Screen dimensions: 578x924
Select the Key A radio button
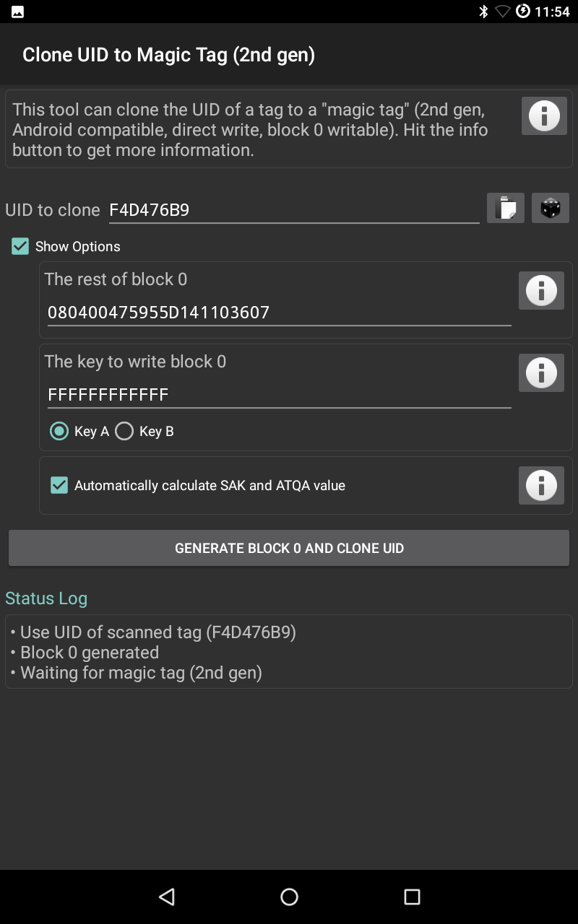59,431
